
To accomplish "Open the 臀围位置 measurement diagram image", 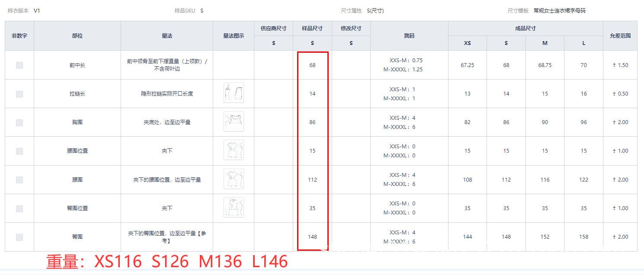I will coord(234,208).
